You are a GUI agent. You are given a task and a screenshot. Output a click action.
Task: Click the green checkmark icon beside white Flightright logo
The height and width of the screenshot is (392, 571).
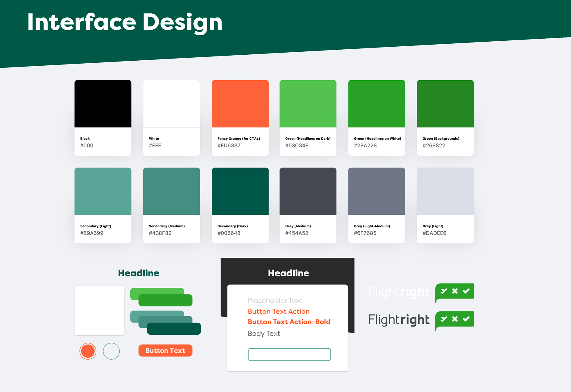pyautogui.click(x=454, y=292)
